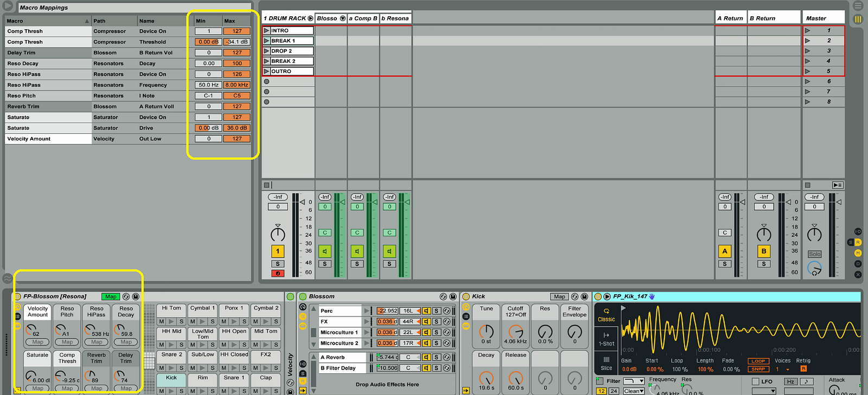
Task: Select the Comp Thresh Threshold mapping row
Action: 48,42
